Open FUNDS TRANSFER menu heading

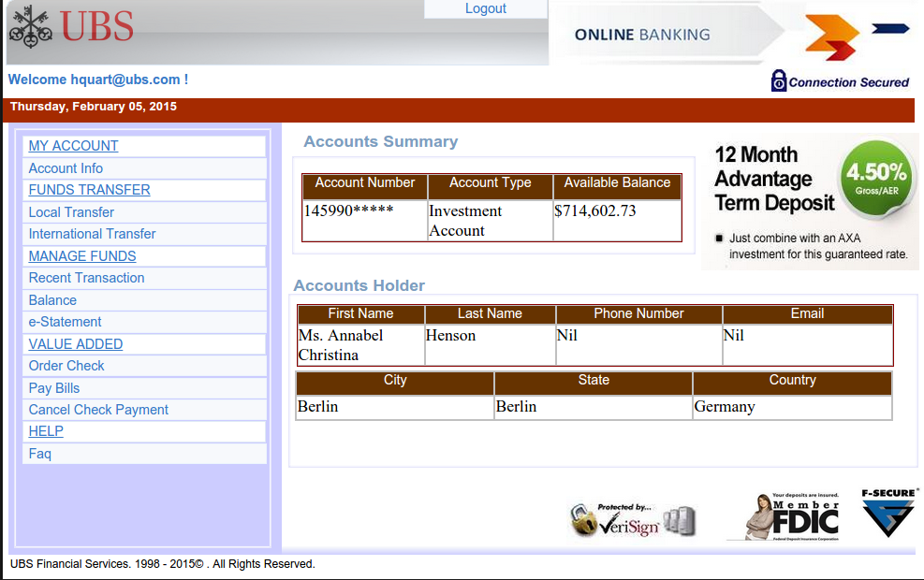point(89,190)
